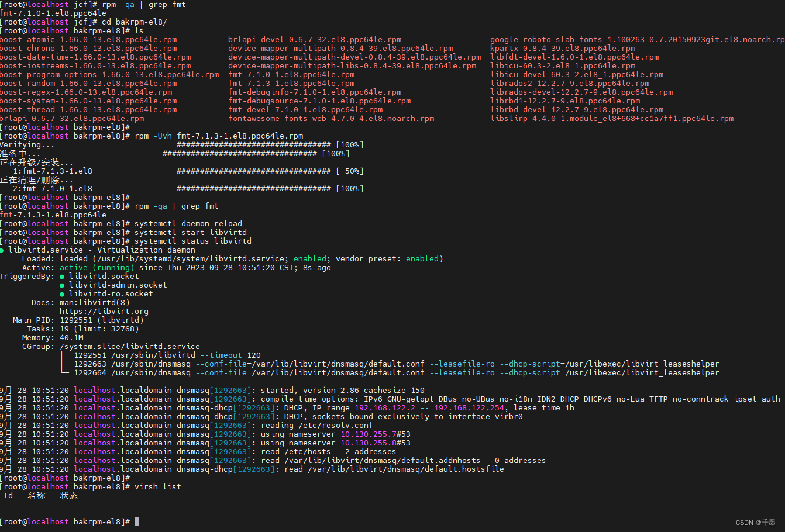Viewport: 785px width, 532px height.
Task: Select the 'libvirtd-ro.socket' entry
Action: tap(111, 294)
